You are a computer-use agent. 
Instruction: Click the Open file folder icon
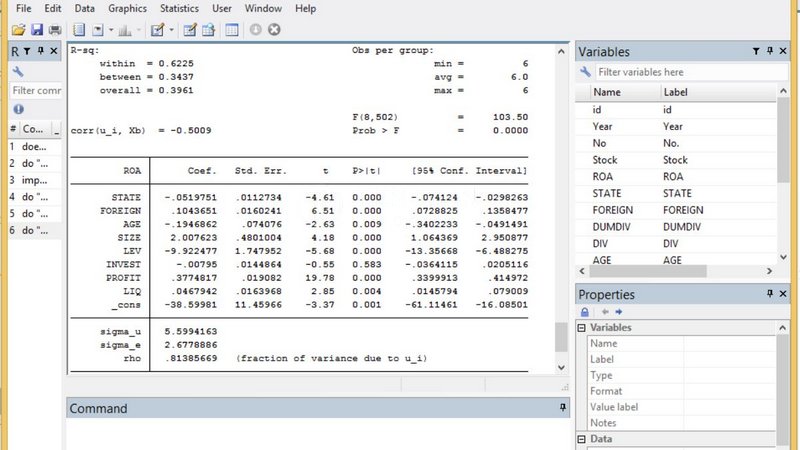click(x=18, y=30)
